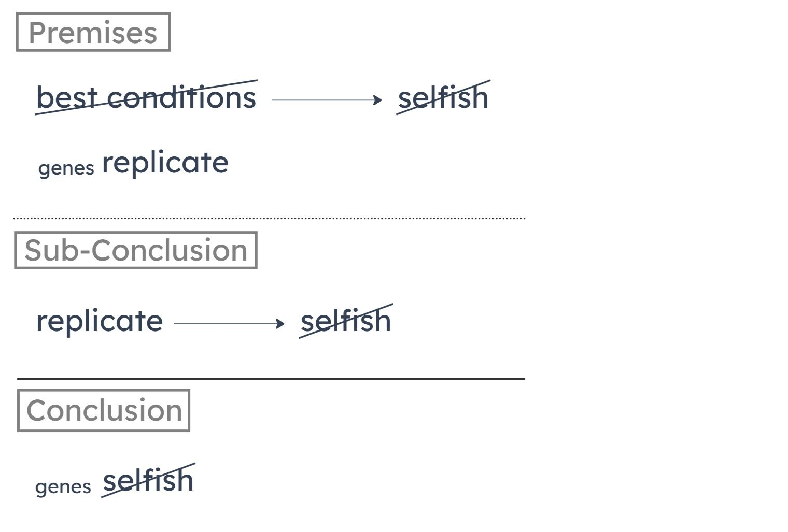Click the 'genes' label in Conclusion
The height and width of the screenshot is (532, 788).
(x=63, y=487)
